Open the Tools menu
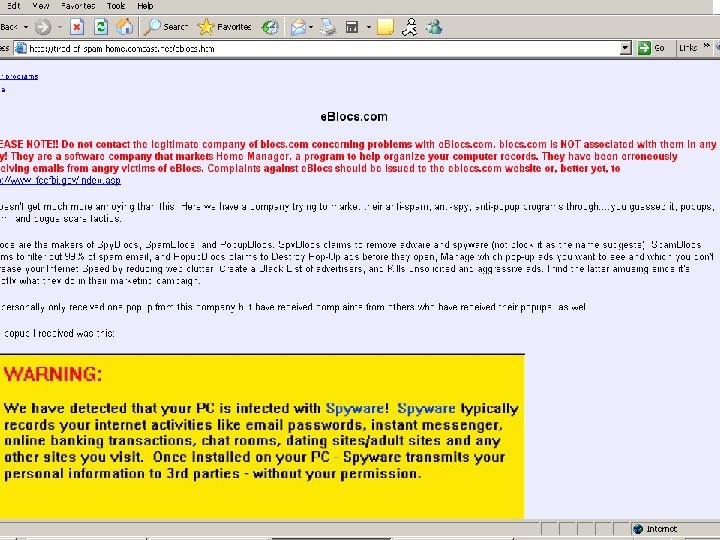Image resolution: width=720 pixels, height=540 pixels. 116,6
